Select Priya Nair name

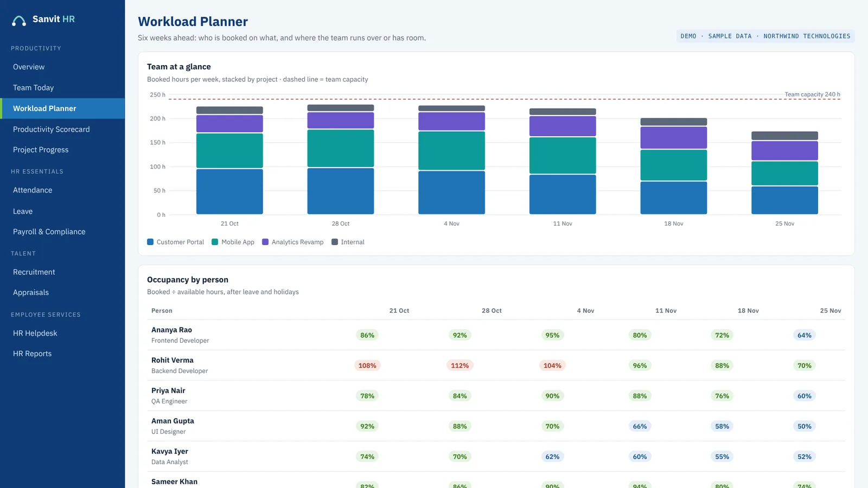[x=168, y=390]
